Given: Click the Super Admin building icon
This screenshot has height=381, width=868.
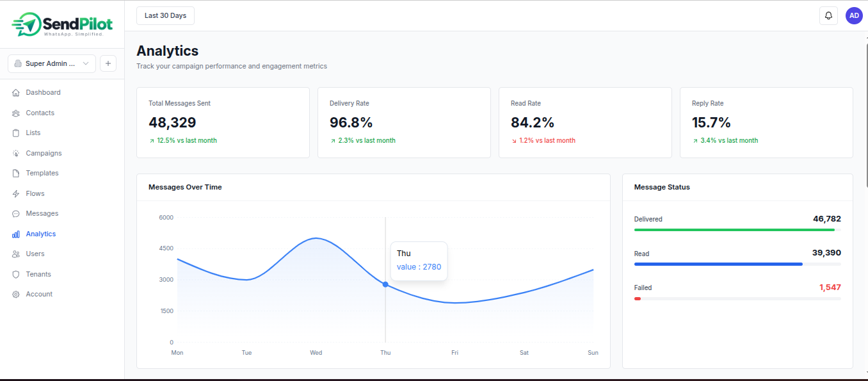Looking at the screenshot, I should (x=18, y=64).
